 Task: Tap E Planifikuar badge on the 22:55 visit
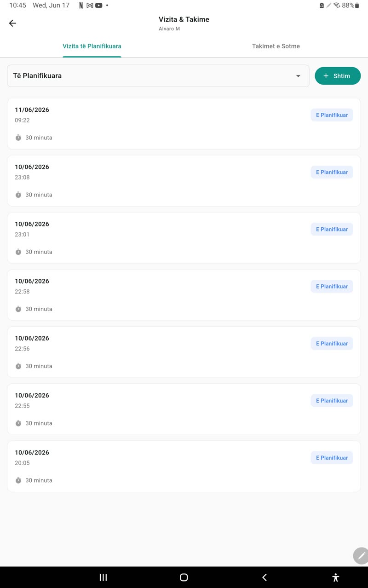[x=332, y=401]
